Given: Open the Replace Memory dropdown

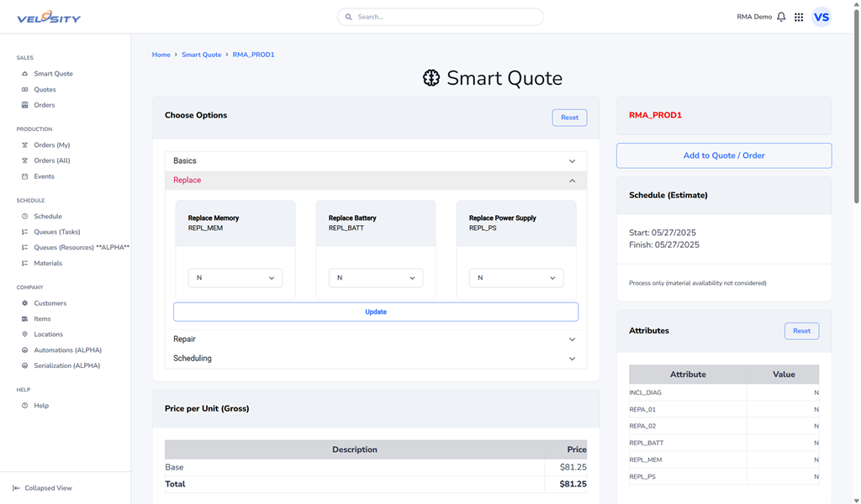Looking at the screenshot, I should coord(235,278).
